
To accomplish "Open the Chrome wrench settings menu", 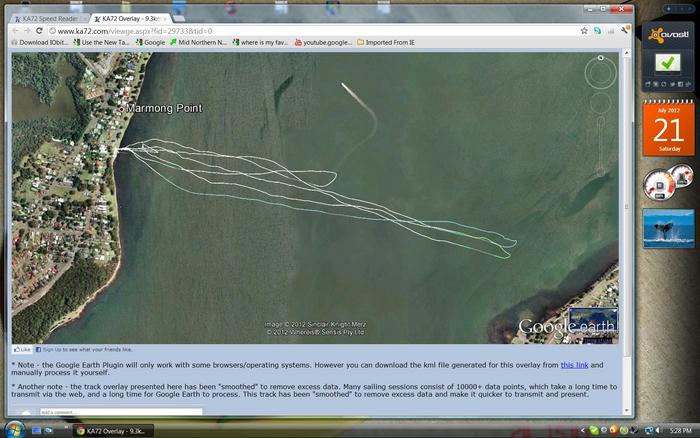I will point(625,31).
